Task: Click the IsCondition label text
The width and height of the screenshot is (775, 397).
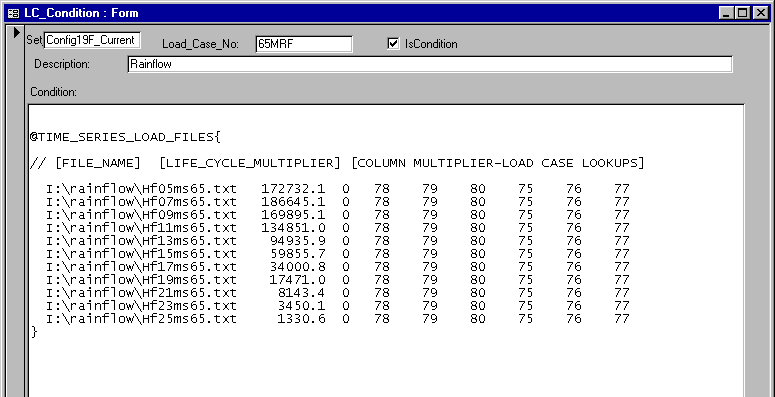Action: (x=431, y=44)
